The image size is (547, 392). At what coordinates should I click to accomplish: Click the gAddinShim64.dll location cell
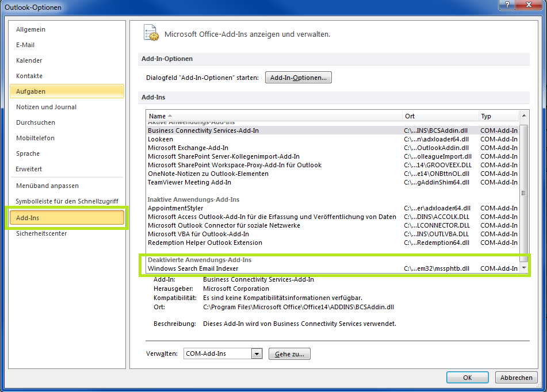pos(437,182)
